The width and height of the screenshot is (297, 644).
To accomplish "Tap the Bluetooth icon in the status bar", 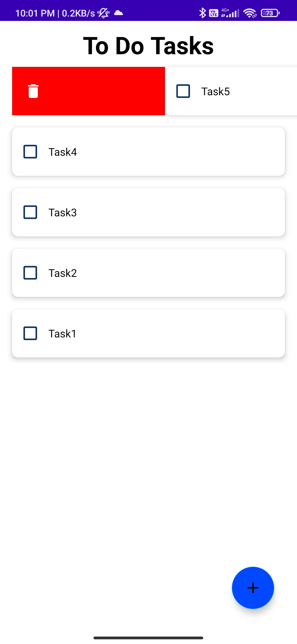I will point(203,12).
